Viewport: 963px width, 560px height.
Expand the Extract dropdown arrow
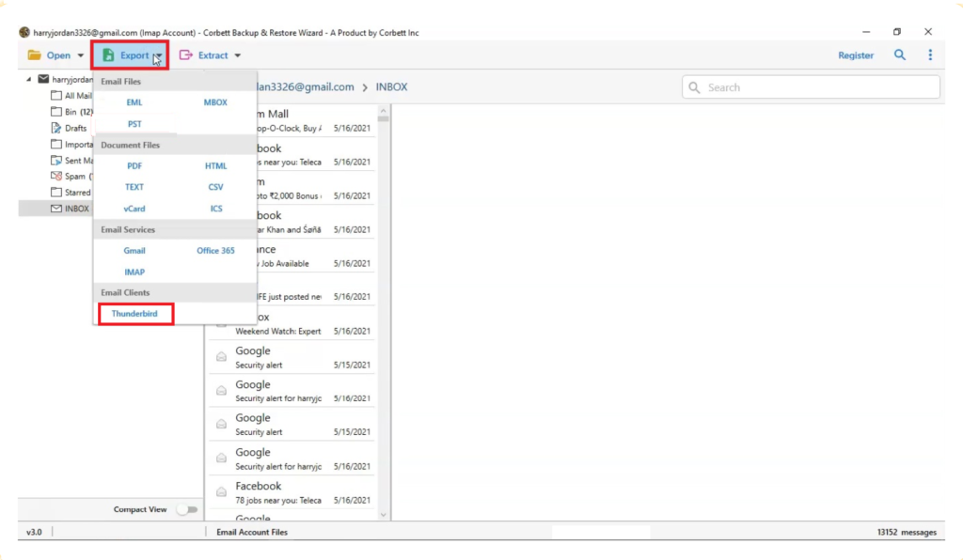pyautogui.click(x=238, y=55)
